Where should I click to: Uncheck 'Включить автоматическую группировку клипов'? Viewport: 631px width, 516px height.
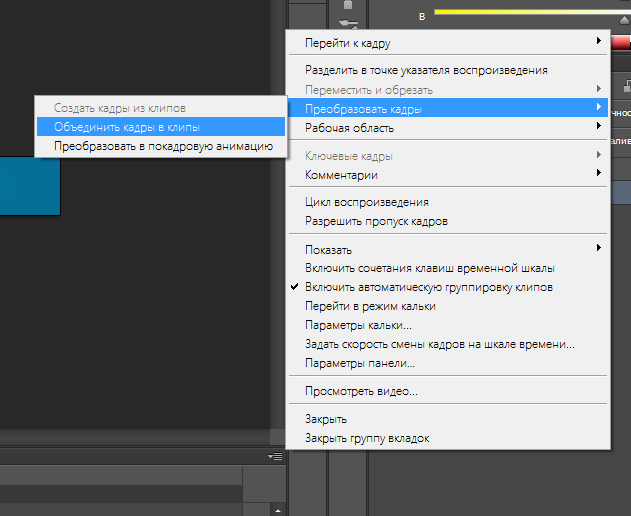click(x=448, y=287)
